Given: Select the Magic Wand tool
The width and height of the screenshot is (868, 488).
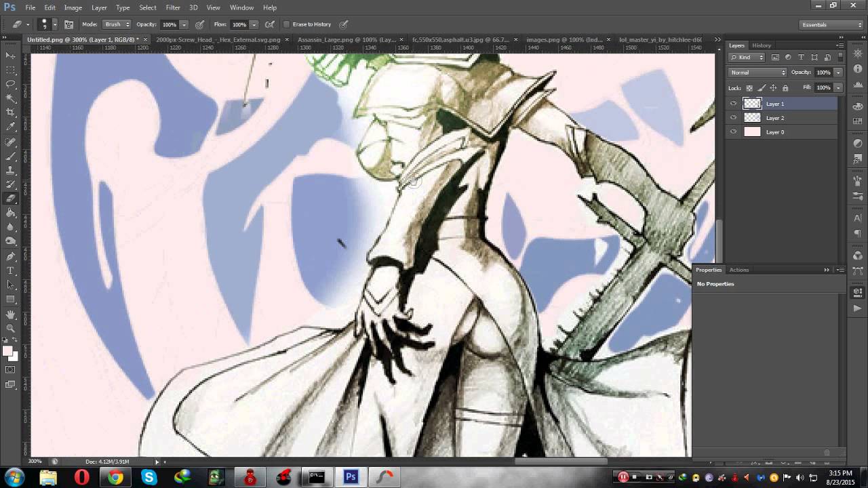Looking at the screenshot, I should tap(10, 98).
